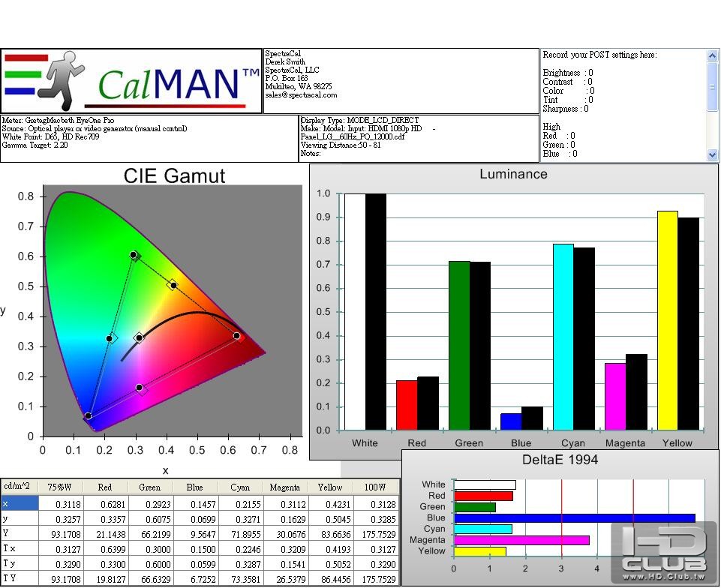The height and width of the screenshot is (588, 721).
Task: Click the Red column header in the table
Action: (105, 487)
